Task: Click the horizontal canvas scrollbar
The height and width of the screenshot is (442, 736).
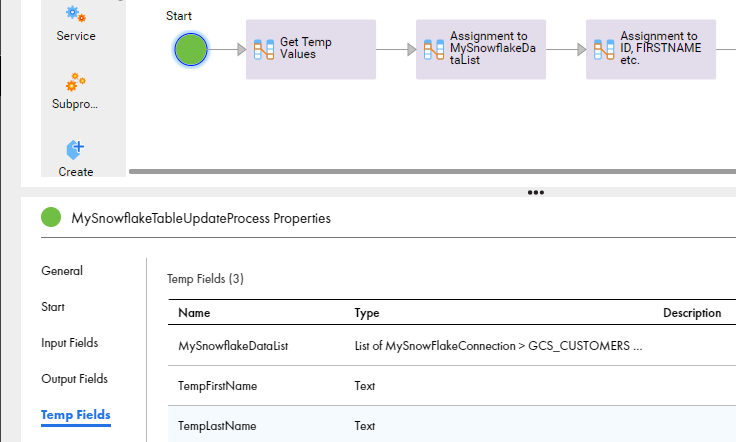Action: click(x=432, y=172)
